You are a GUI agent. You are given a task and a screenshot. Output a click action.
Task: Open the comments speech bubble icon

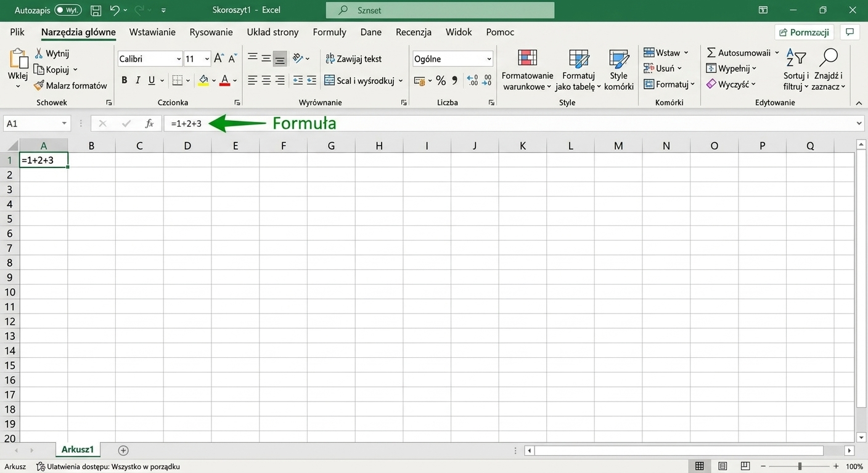(x=850, y=32)
